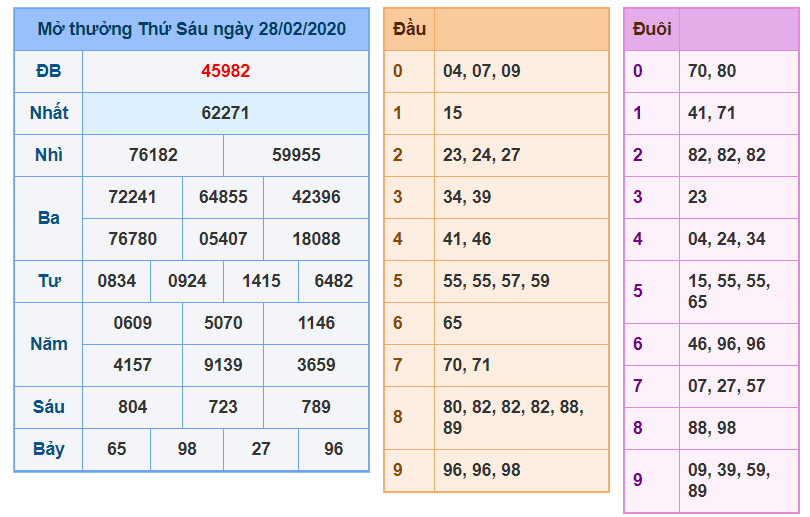Select the 'ĐB' row label
This screenshot has height=517, width=810.
click(x=48, y=71)
